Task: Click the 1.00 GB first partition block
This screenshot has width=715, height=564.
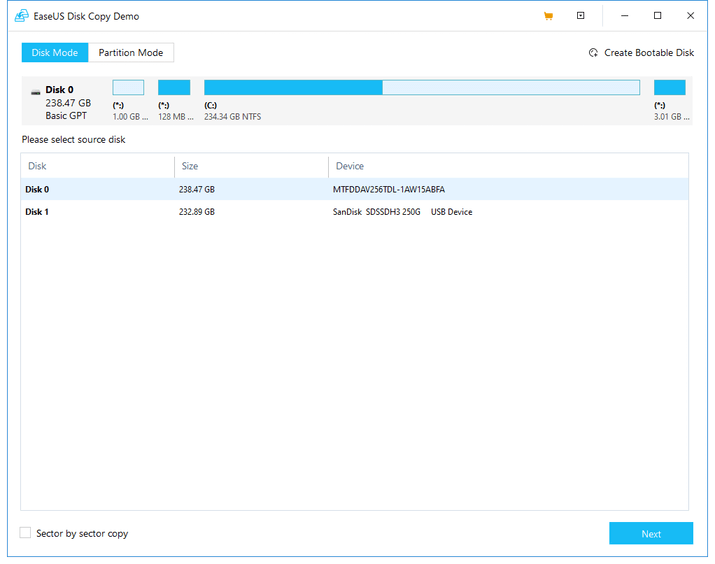Action: coord(128,88)
